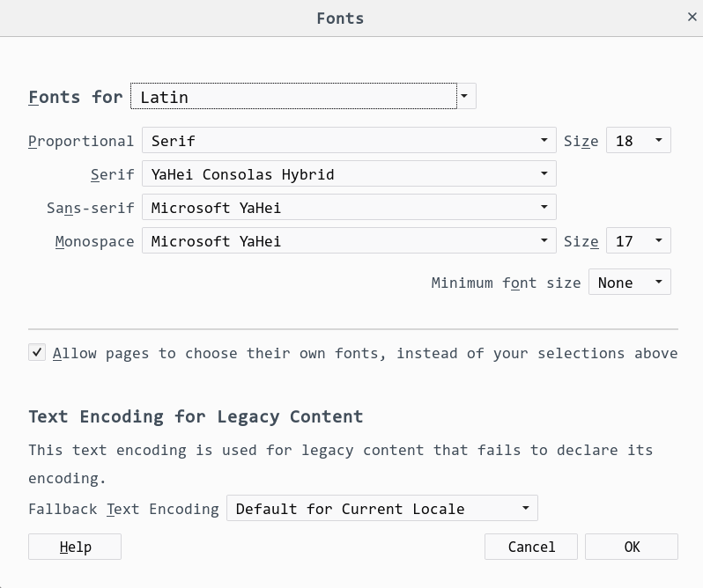703x588 pixels.
Task: Close the Fonts dialog
Action: point(692,17)
